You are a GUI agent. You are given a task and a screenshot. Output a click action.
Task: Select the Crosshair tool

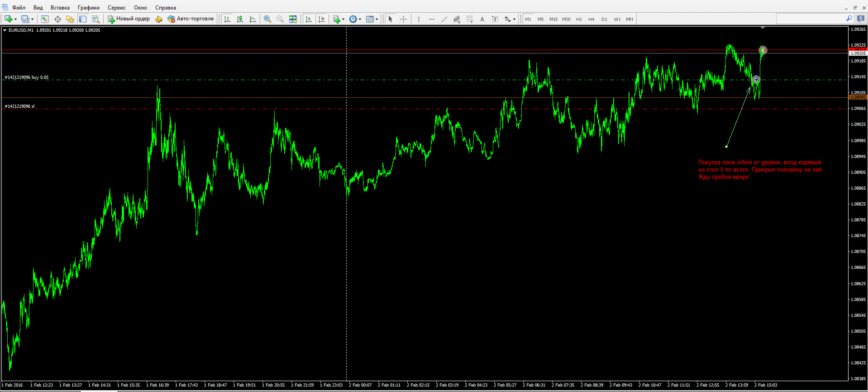click(x=403, y=19)
